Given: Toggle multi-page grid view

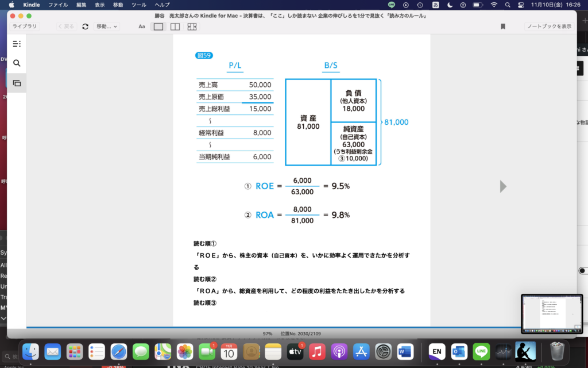Looking at the screenshot, I should (192, 26).
